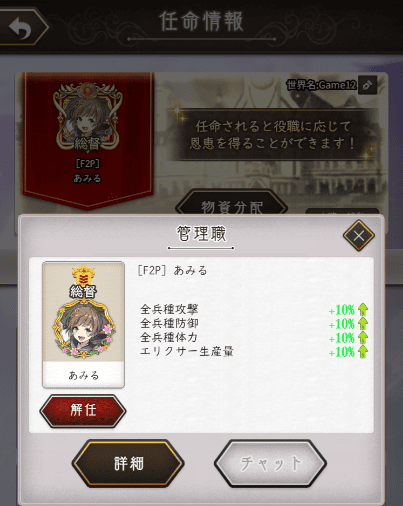Close the 管理職 dialog
Viewport: 403px width, 506px height.
359,236
